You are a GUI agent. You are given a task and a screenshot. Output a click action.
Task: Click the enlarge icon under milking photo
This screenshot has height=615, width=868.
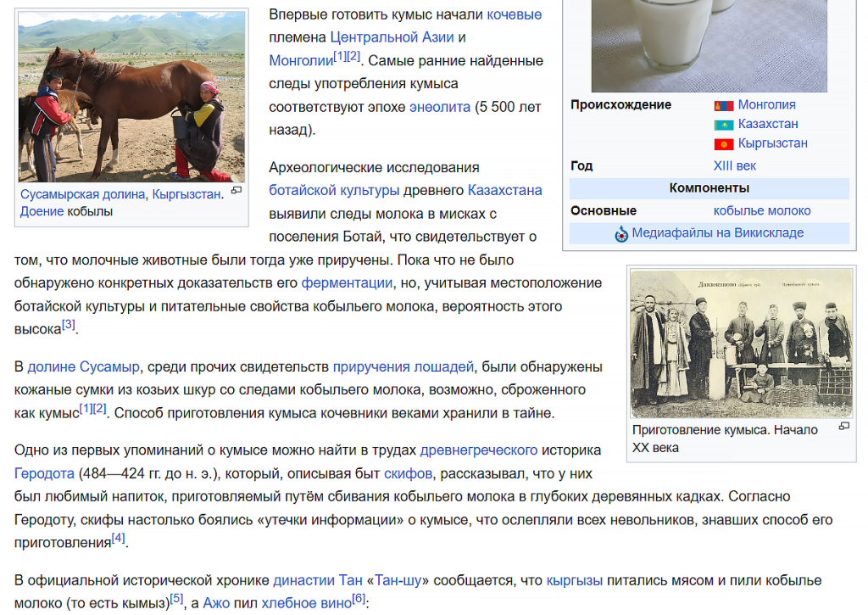click(236, 191)
